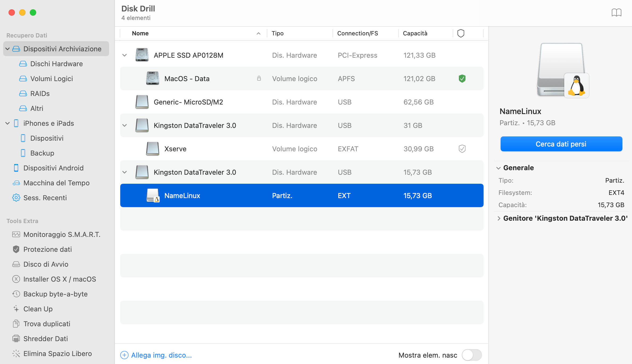
Task: Select the Generic- MicroSD/M2 row
Action: [x=302, y=102]
